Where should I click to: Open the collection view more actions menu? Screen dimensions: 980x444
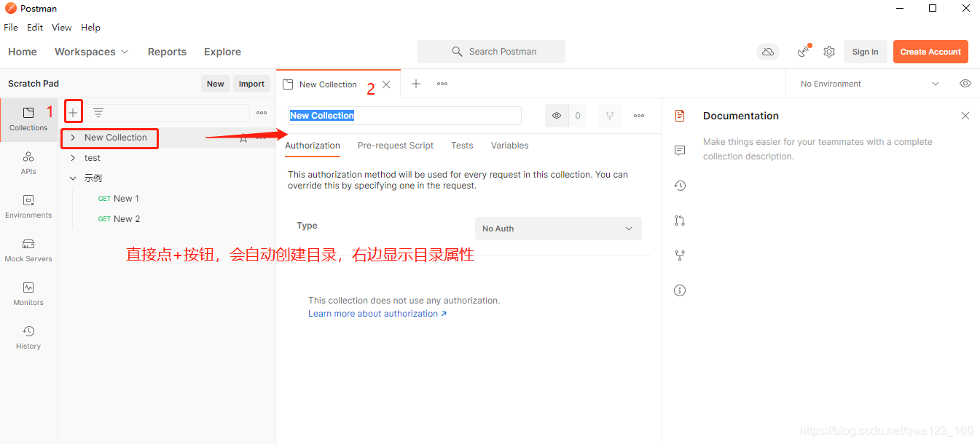(639, 116)
